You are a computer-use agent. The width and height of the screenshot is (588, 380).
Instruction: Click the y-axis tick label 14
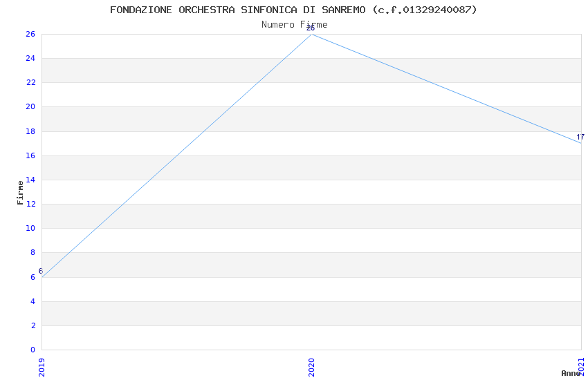click(x=30, y=180)
